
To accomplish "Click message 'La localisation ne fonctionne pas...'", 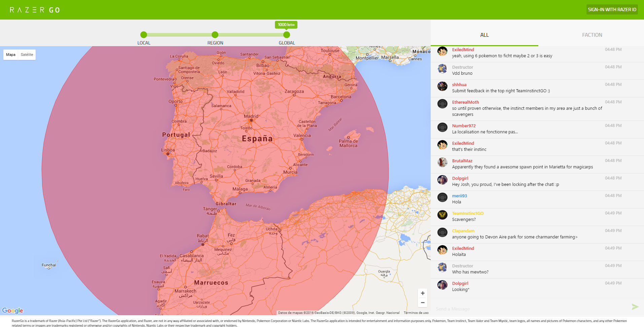I will pyautogui.click(x=485, y=132).
